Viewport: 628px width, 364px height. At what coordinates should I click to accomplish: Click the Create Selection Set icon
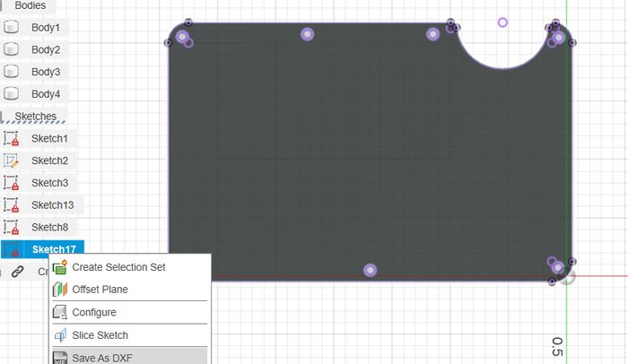(x=60, y=267)
